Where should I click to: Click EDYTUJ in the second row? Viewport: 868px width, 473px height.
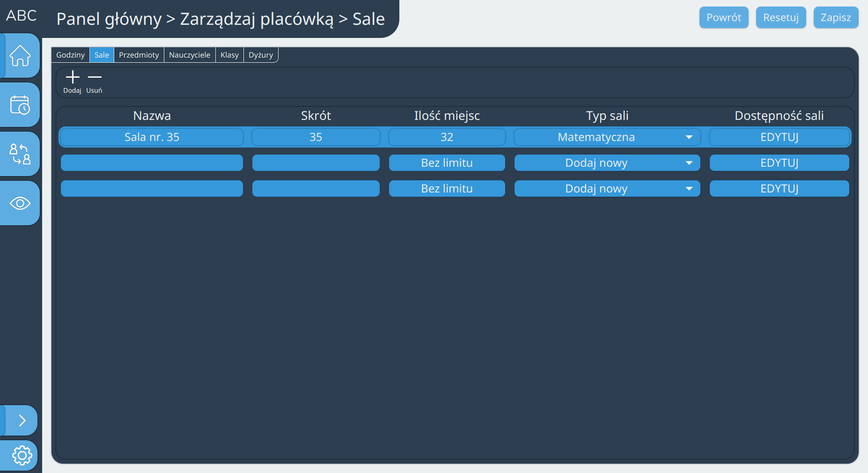[x=779, y=163]
